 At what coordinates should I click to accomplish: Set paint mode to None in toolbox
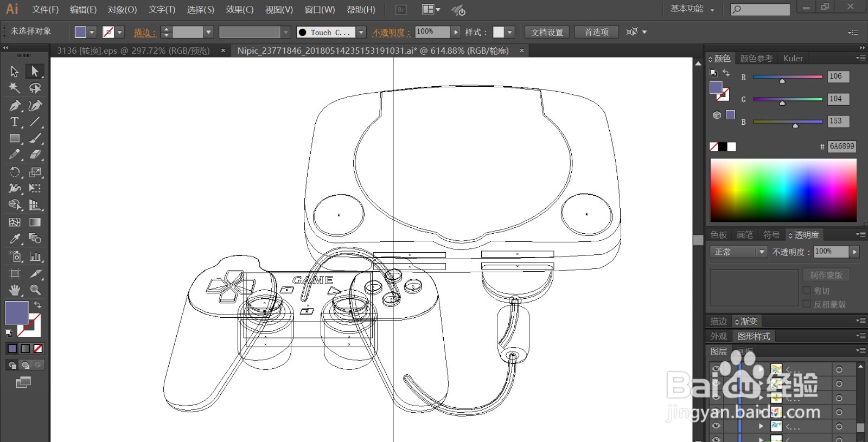(x=38, y=348)
